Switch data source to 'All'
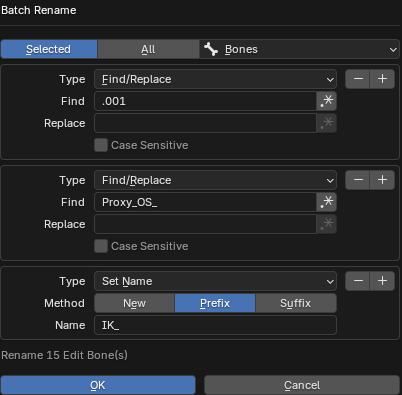Screen dimensions: 402x395 [148, 49]
